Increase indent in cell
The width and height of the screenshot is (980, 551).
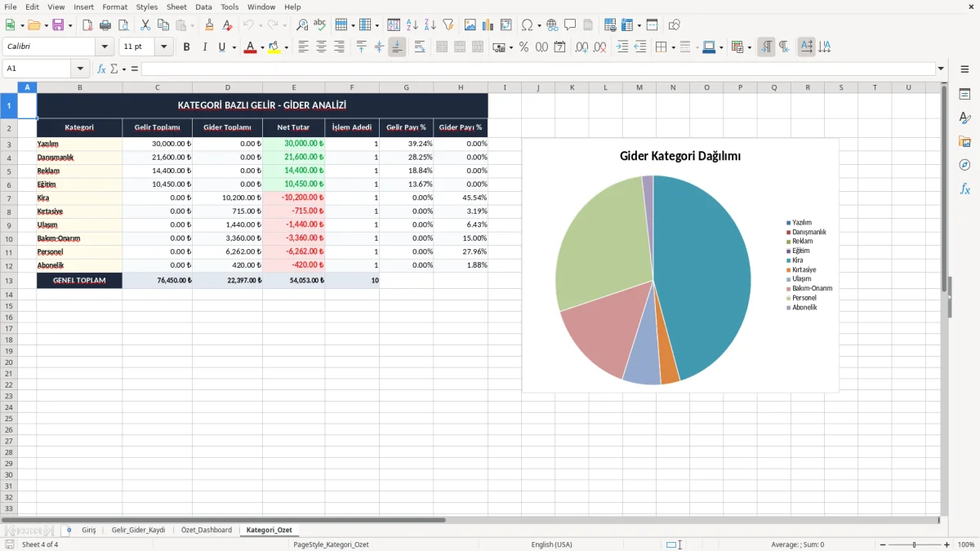tap(622, 47)
